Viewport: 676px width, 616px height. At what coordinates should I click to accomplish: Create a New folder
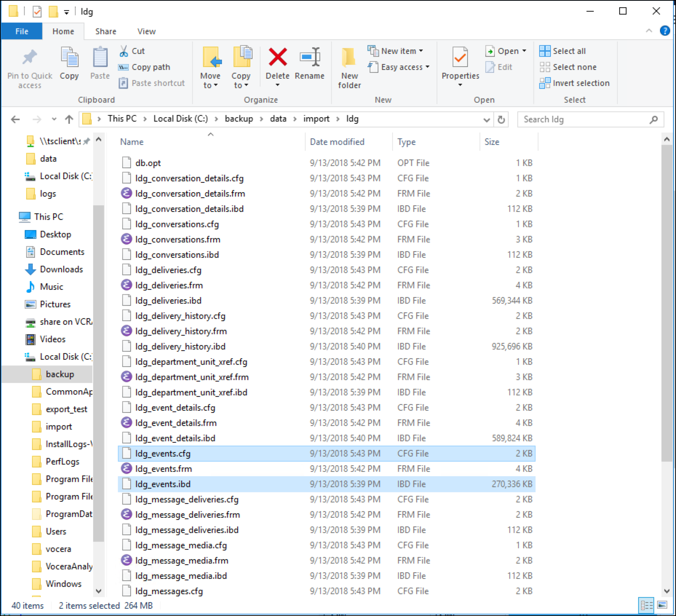349,66
